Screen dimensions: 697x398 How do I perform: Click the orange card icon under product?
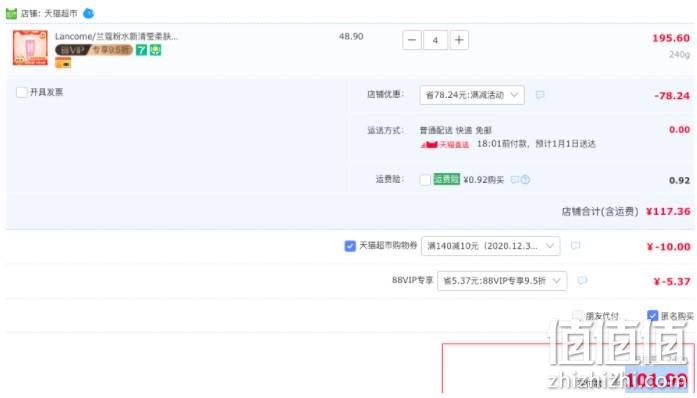(63, 63)
